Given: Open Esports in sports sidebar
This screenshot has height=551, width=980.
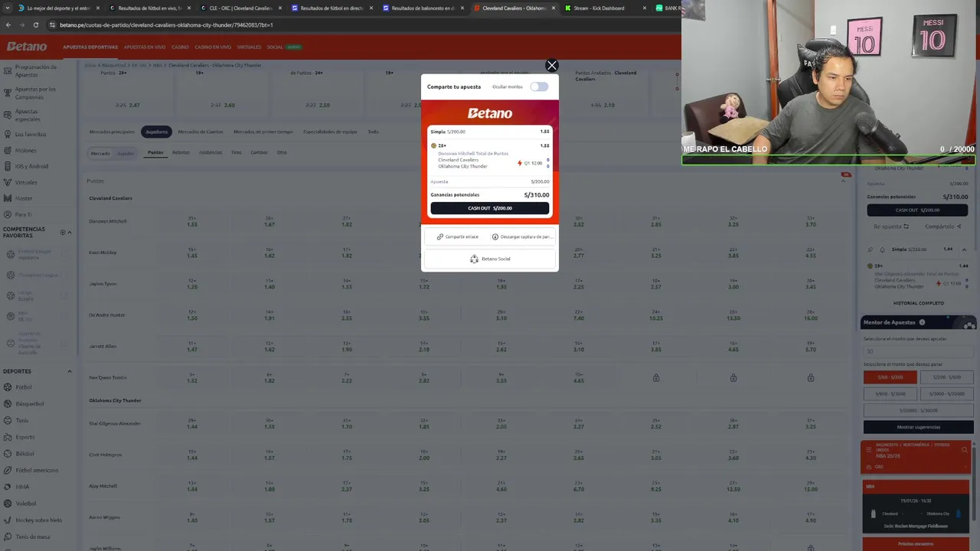Looking at the screenshot, I should [25, 437].
